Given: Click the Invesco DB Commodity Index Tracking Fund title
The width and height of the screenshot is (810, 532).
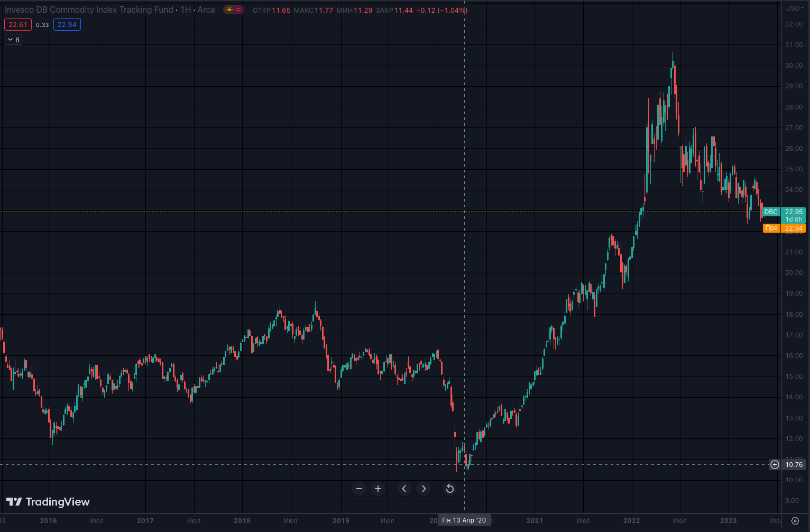Looking at the screenshot, I should tap(89, 10).
